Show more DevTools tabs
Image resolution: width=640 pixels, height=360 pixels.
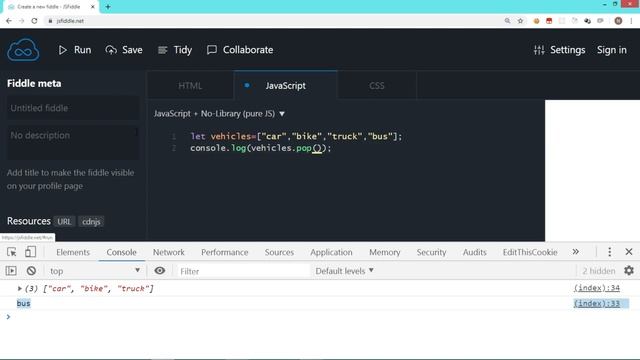576,252
